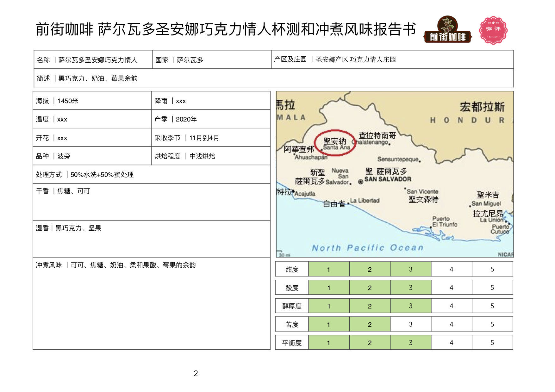The width and height of the screenshot is (555, 392).
Task: Click the red-circled 聖安納 Santa Ana label
Action: click(335, 143)
